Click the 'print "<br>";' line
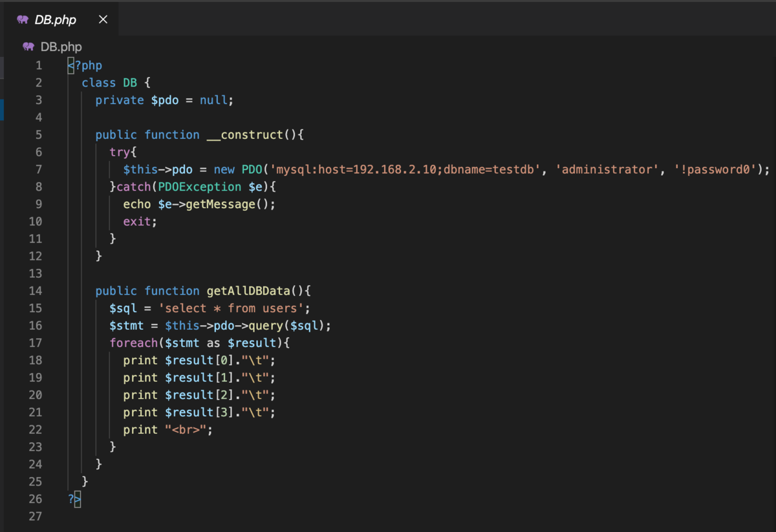This screenshot has width=776, height=532. pos(168,430)
